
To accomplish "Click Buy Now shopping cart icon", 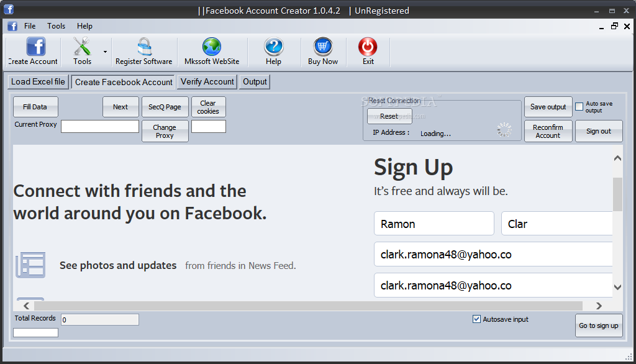I will [323, 47].
